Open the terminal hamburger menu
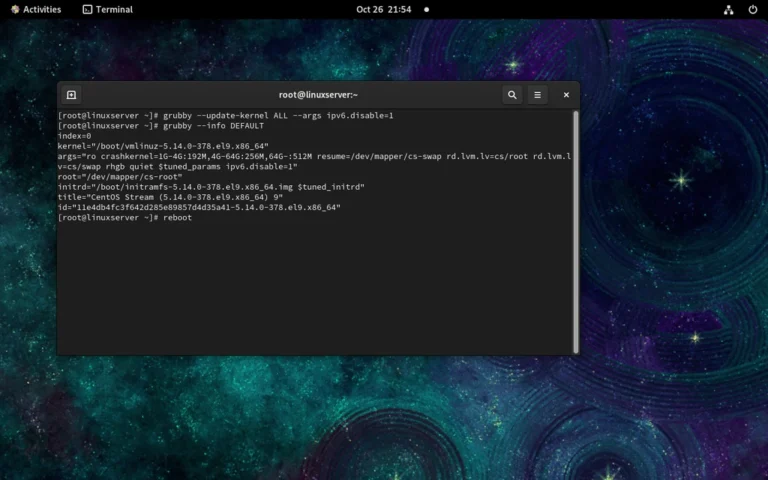This screenshot has width=768, height=480. [538, 95]
